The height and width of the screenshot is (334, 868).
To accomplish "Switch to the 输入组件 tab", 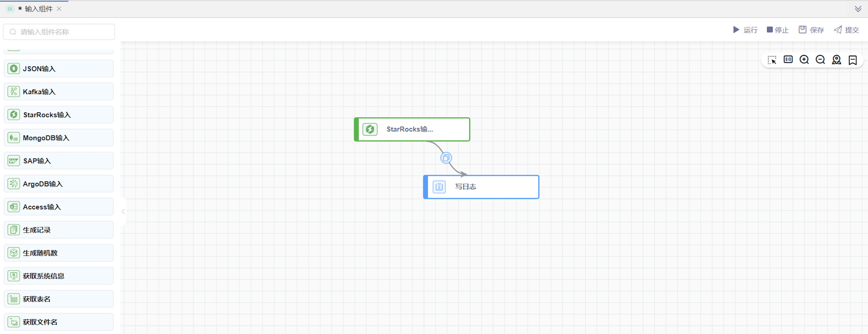I will pyautogui.click(x=38, y=9).
